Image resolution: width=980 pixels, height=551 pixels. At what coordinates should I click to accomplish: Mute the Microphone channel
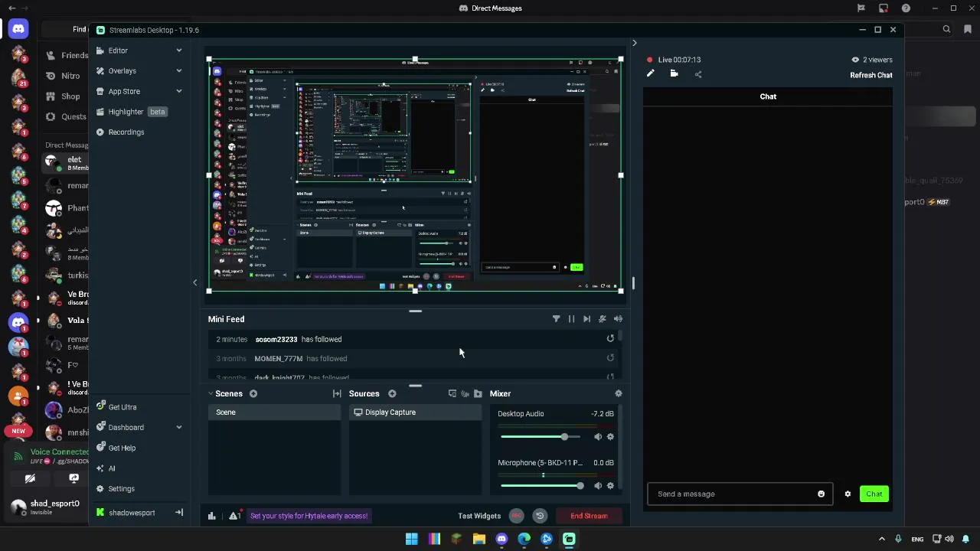pyautogui.click(x=598, y=485)
